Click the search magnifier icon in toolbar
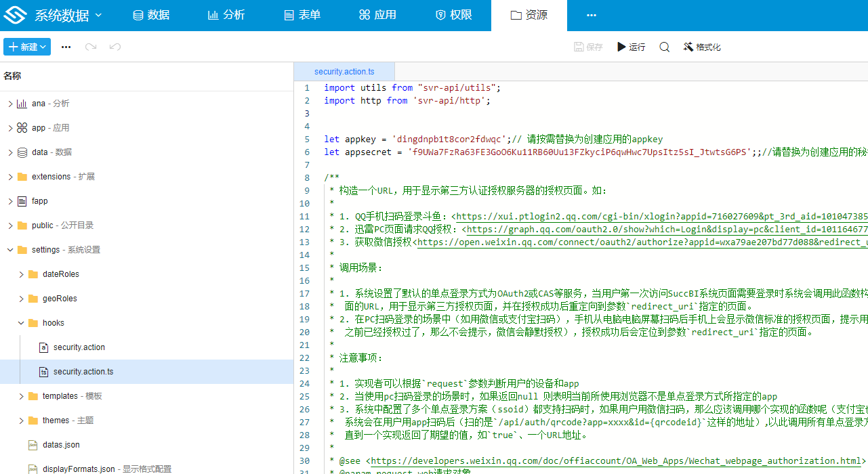This screenshot has width=868, height=474. [x=664, y=47]
